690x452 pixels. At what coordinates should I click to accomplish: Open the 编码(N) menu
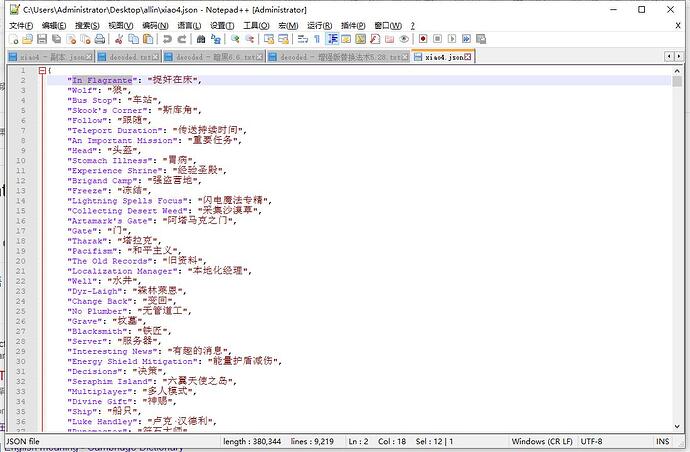(155, 26)
